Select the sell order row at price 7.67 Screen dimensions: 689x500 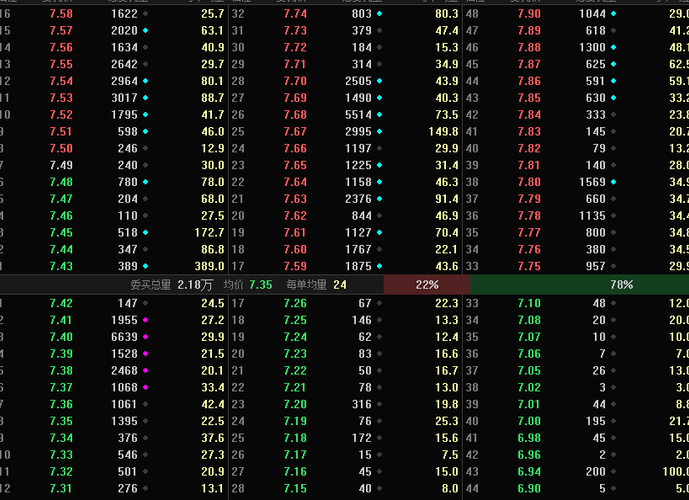tap(345, 131)
